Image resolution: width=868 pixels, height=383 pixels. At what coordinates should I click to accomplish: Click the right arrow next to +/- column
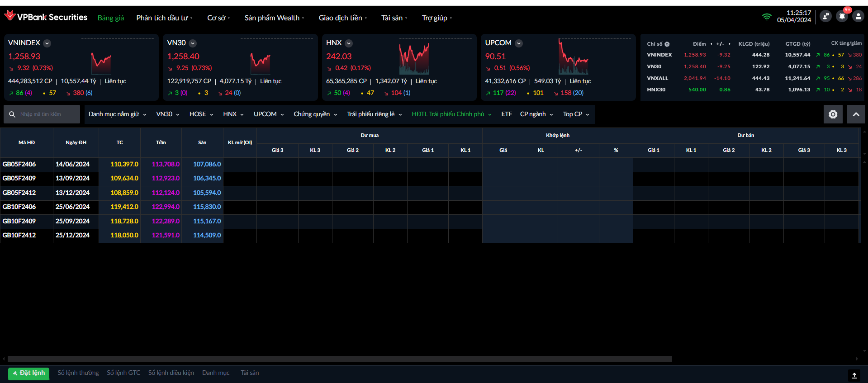[x=730, y=44]
